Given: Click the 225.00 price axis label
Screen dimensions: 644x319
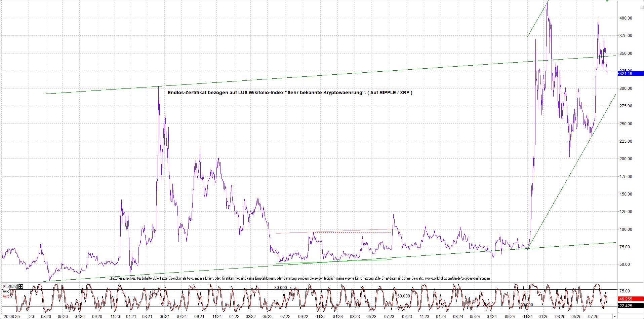Looking at the screenshot, I should [626, 141].
